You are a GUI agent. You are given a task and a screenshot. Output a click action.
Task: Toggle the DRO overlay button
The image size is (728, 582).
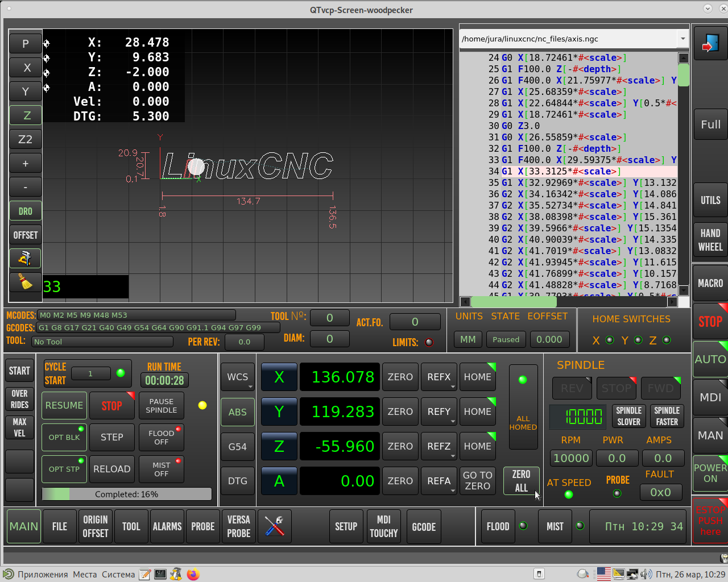click(25, 211)
